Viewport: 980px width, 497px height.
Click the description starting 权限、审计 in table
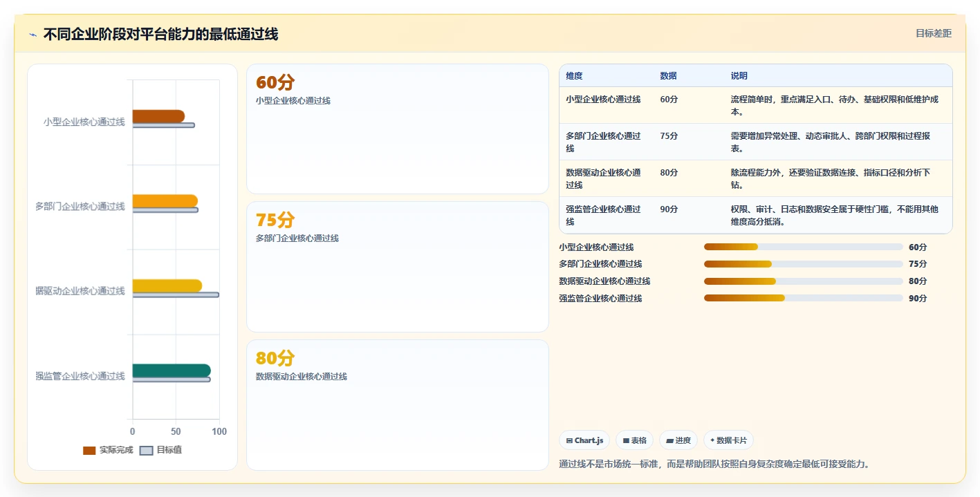(x=835, y=216)
